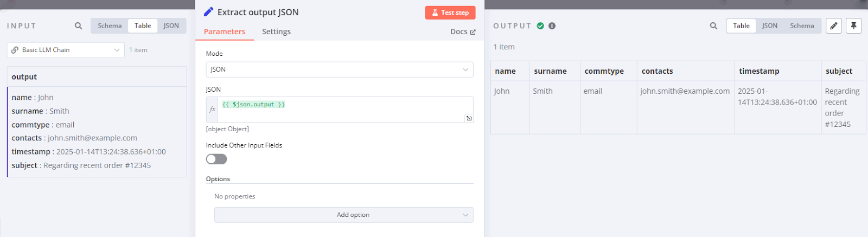Click the commtype : email input row
Image resolution: width=868 pixels, height=237 pixels.
coord(43,125)
